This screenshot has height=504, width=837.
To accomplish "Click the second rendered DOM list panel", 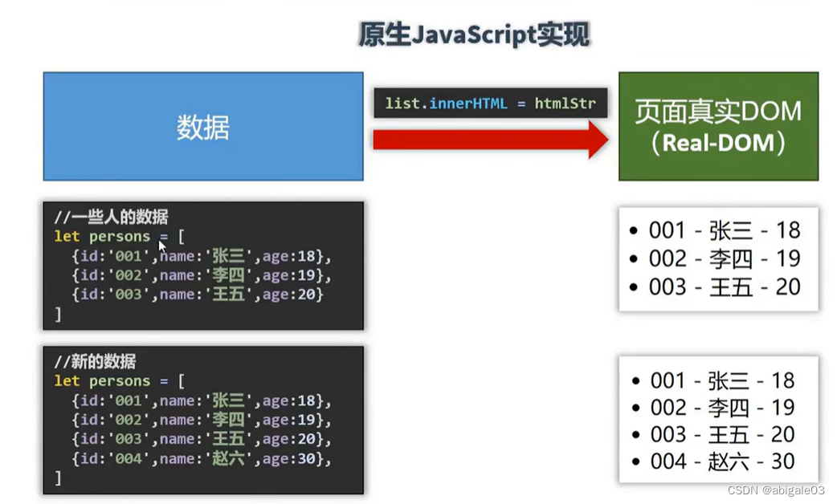I will [717, 421].
